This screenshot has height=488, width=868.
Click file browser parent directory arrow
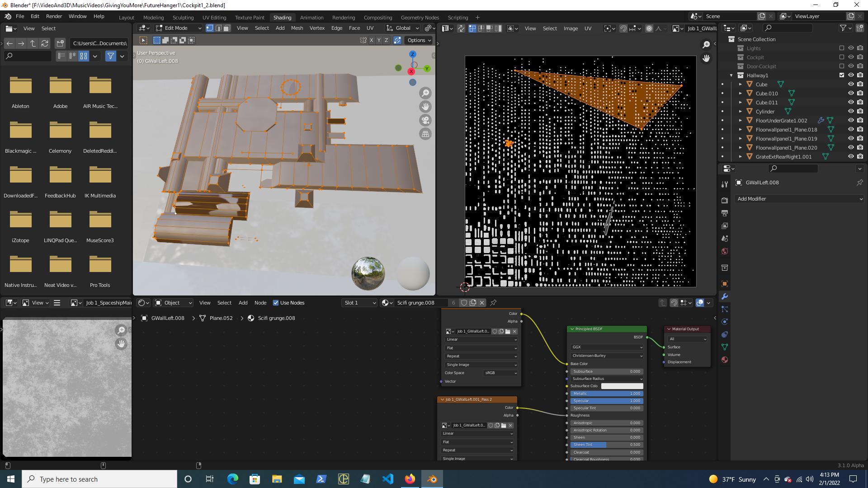pos(33,43)
